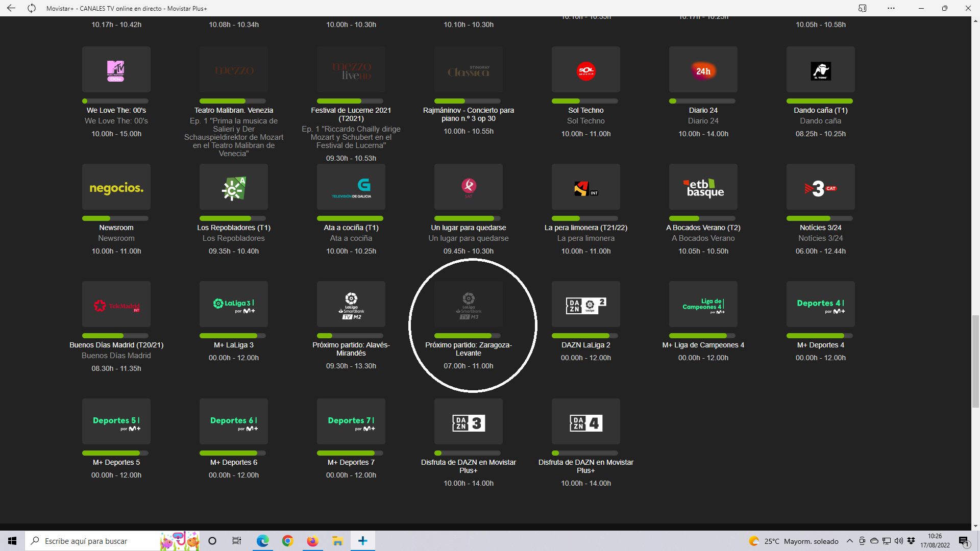Open the app's three-dot menu
The height and width of the screenshot is (551, 980).
point(891,8)
